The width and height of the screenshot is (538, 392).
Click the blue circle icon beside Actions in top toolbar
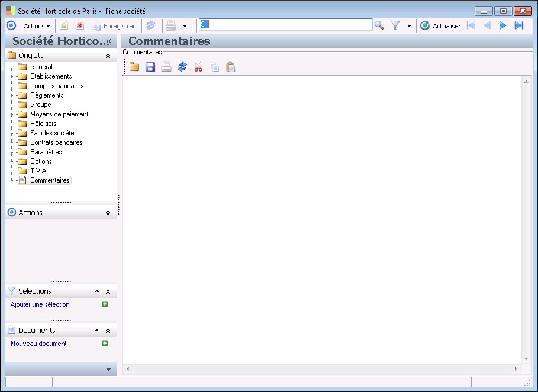(x=11, y=25)
